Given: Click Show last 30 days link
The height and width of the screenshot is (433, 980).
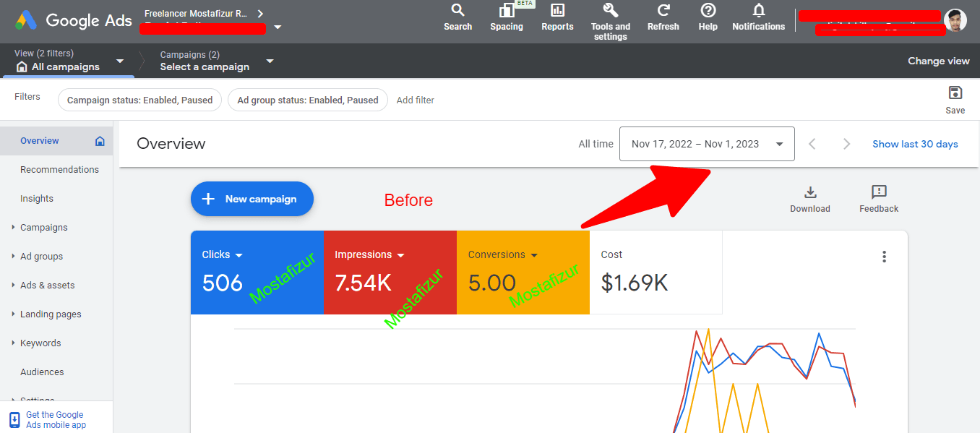Looking at the screenshot, I should click(x=914, y=144).
